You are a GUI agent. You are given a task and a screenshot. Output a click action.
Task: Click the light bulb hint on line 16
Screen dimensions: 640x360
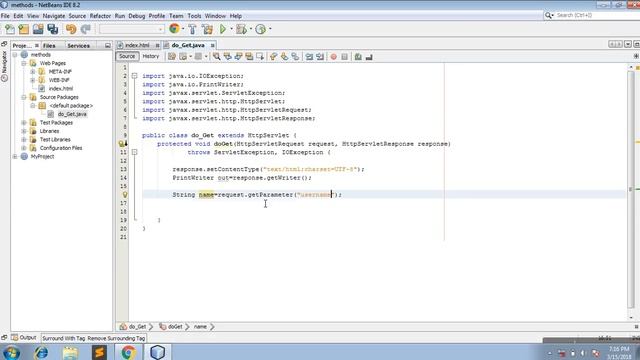pos(125,195)
